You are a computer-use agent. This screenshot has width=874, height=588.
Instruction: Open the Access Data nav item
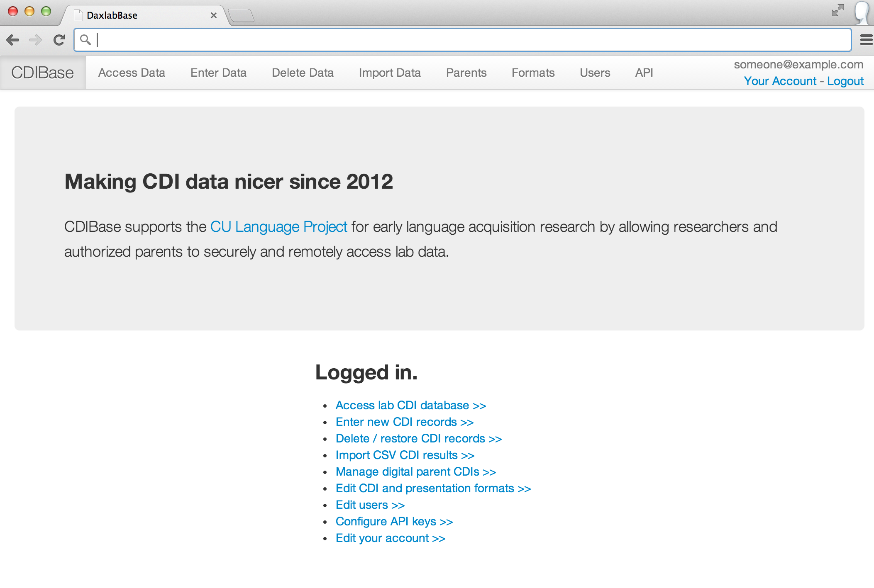coord(132,73)
